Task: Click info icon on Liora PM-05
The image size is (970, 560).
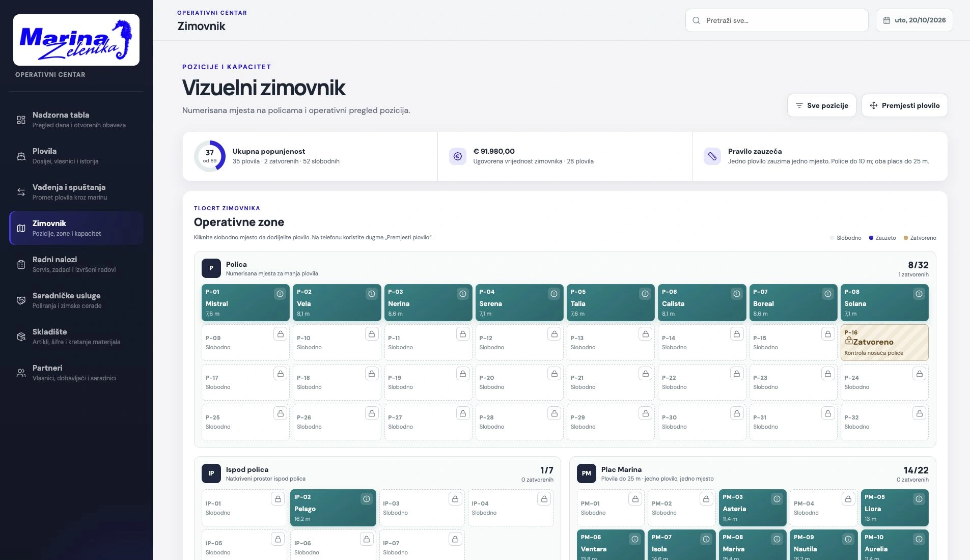Action: click(x=919, y=499)
